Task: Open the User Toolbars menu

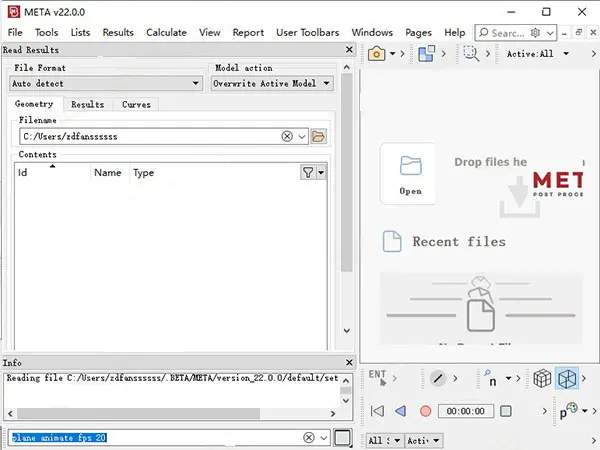Action: (308, 33)
